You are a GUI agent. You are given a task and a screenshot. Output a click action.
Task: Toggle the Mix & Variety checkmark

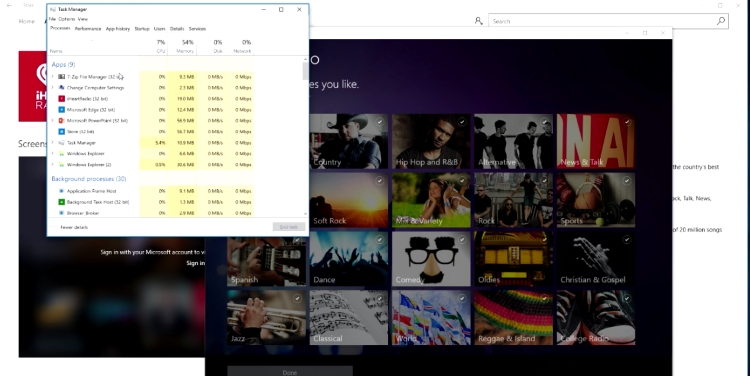pyautogui.click(x=462, y=181)
